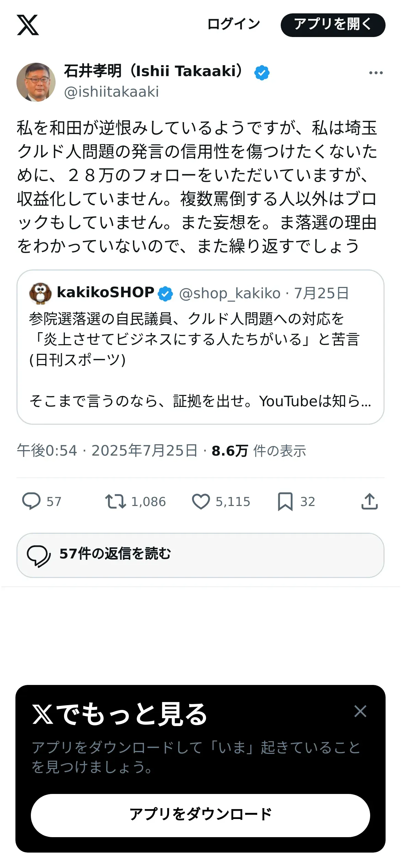Image resolution: width=401 pixels, height=868 pixels.
Task: Bookmark the post with the bookmark icon
Action: click(285, 501)
